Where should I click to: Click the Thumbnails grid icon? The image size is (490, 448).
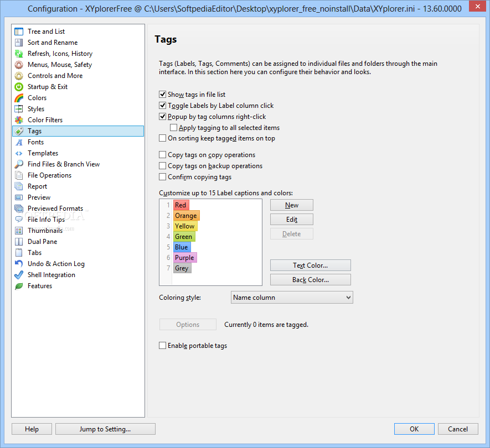pos(19,231)
